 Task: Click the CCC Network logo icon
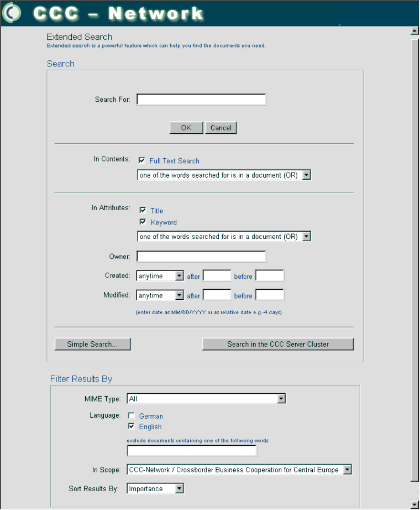pyautogui.click(x=12, y=13)
